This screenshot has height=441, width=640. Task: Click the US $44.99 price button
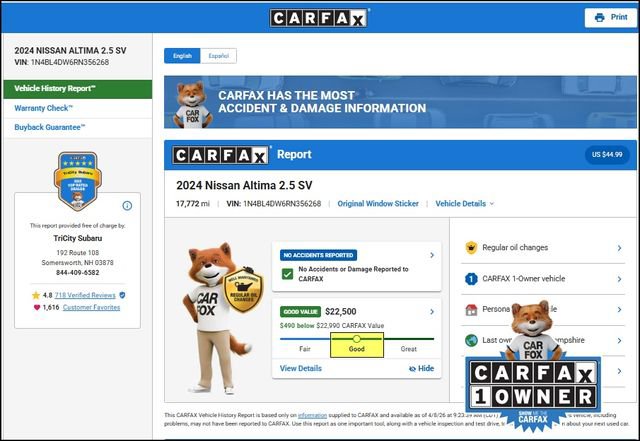click(607, 155)
